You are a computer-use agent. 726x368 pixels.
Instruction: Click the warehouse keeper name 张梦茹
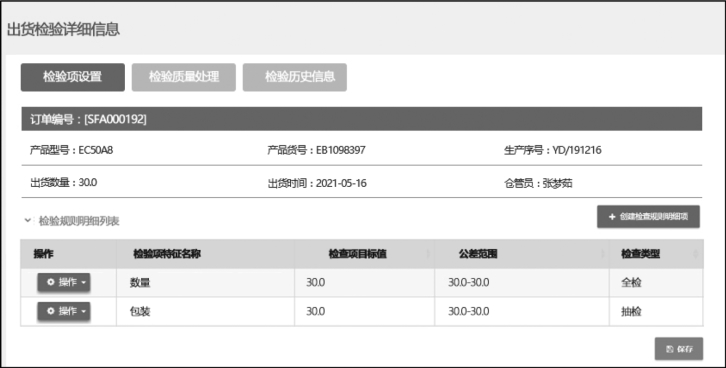point(557,183)
